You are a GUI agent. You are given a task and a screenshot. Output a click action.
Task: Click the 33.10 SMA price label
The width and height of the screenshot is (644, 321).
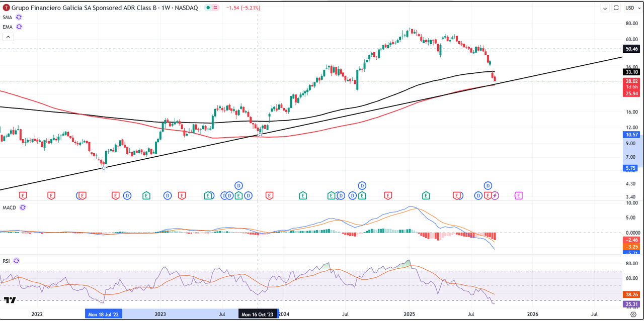point(631,72)
